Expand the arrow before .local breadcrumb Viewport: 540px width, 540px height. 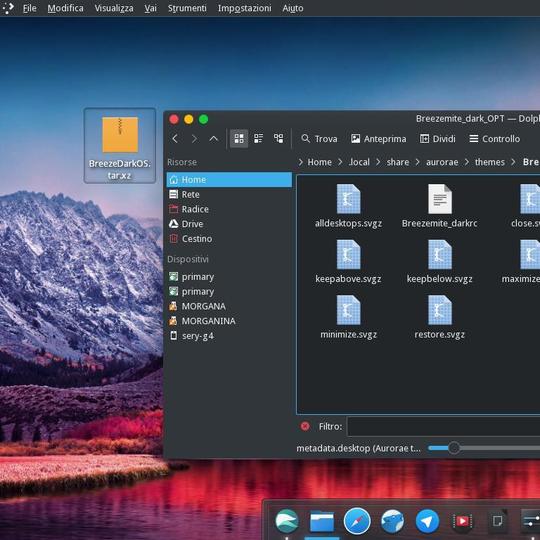click(340, 162)
